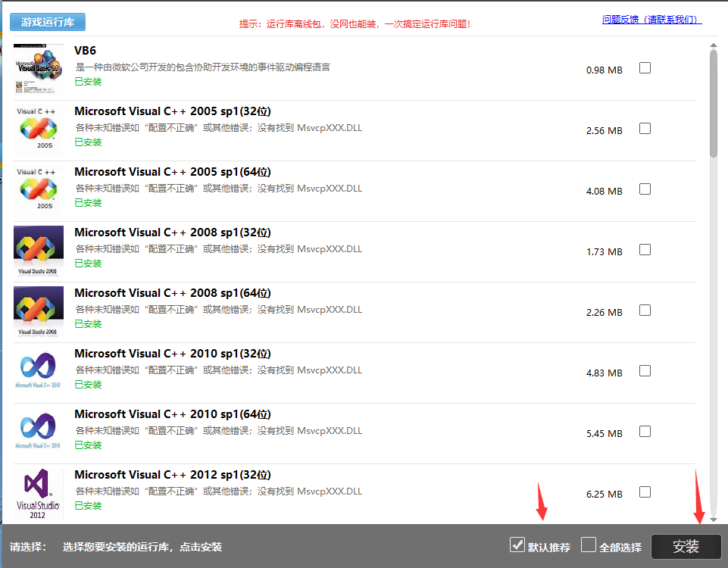The width and height of the screenshot is (728, 568).
Task: Select checkbox for Visual C++ 2010 sp1(64位)
Action: click(645, 432)
